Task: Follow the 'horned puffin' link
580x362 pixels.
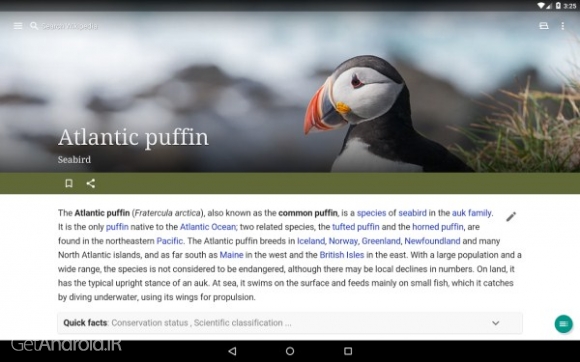Action: [438, 227]
